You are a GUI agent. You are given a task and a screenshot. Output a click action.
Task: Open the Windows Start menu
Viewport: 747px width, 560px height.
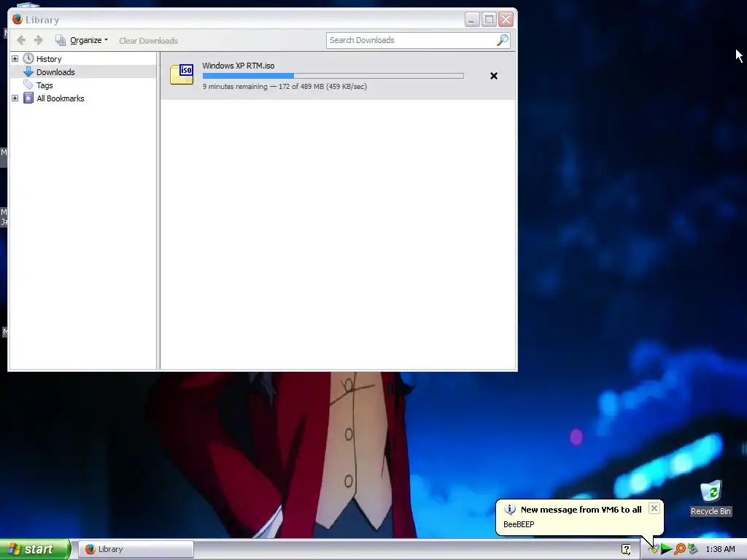35,549
